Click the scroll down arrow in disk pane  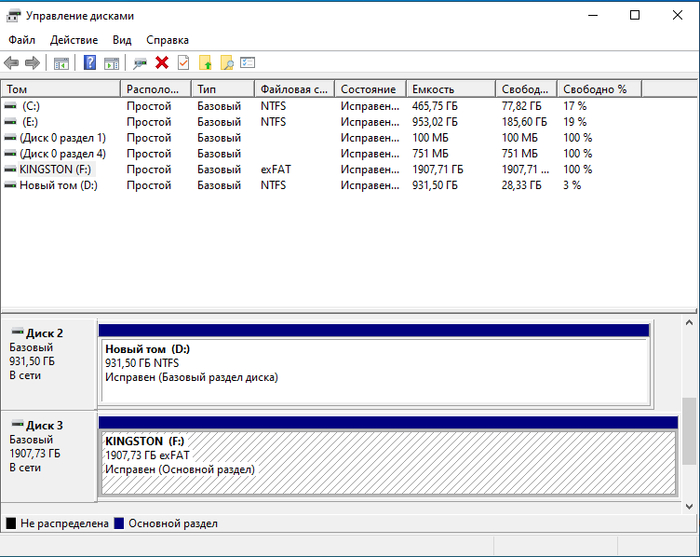[689, 507]
